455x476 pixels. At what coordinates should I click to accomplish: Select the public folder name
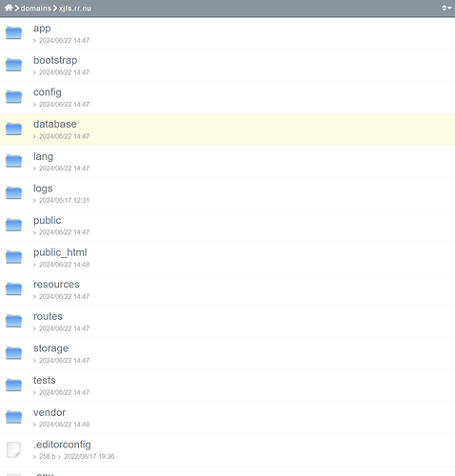48,221
